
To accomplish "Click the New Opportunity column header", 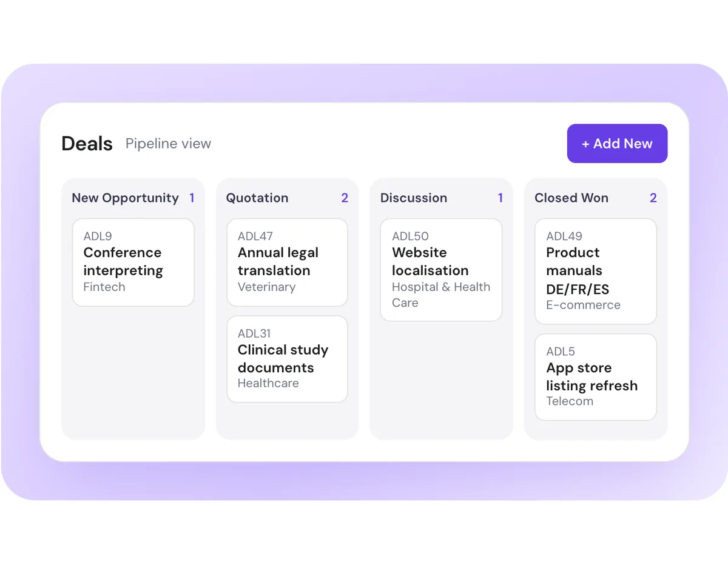I will (x=126, y=198).
